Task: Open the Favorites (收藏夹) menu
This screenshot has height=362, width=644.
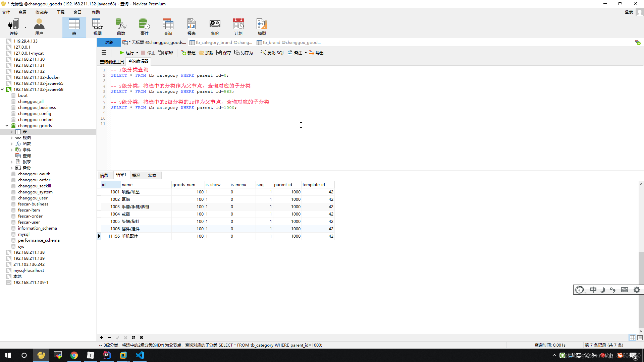Action: click(x=42, y=12)
